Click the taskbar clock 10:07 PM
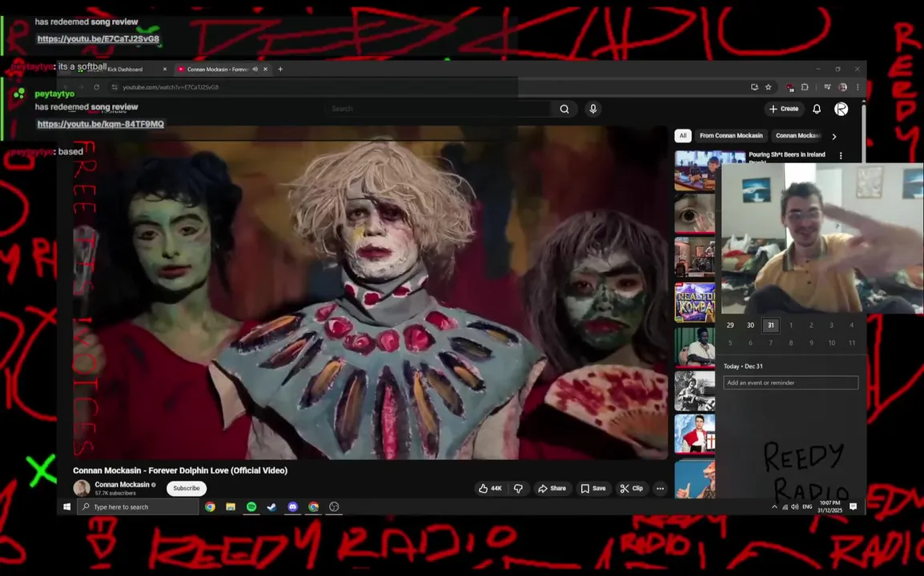924x576 pixels. pyautogui.click(x=830, y=507)
